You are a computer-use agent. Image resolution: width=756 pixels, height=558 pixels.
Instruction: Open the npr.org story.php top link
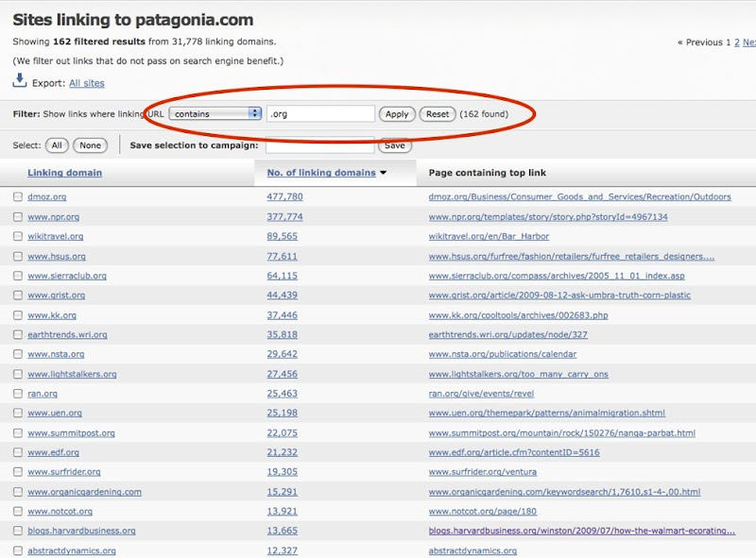[x=548, y=217]
